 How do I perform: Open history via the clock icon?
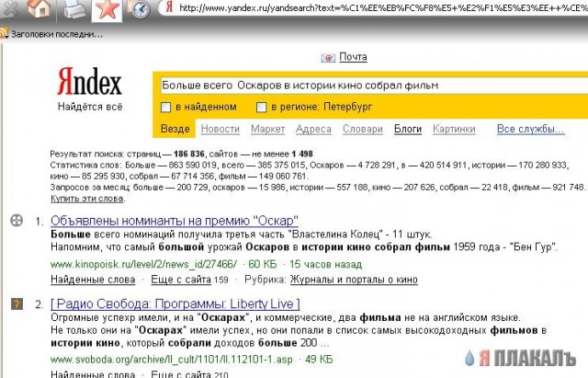tap(141, 9)
